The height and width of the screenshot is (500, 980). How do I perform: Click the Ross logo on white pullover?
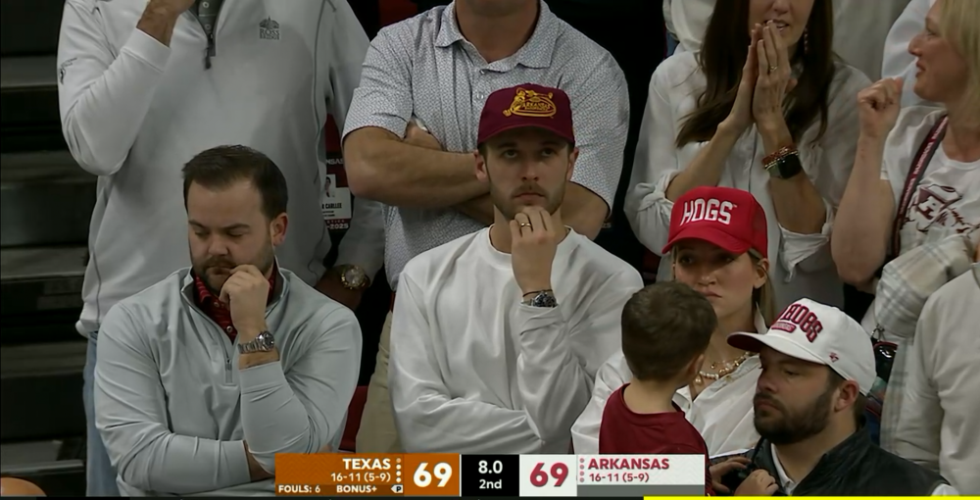tap(269, 28)
